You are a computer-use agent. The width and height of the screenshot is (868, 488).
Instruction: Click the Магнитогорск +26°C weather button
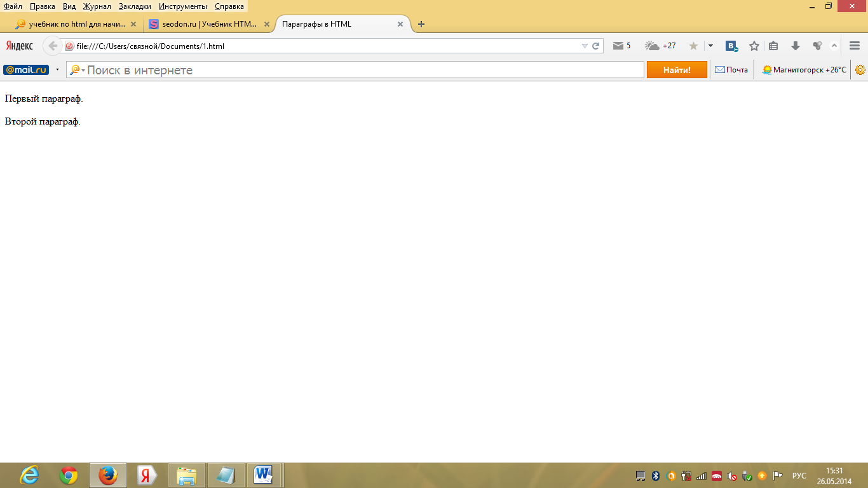804,70
